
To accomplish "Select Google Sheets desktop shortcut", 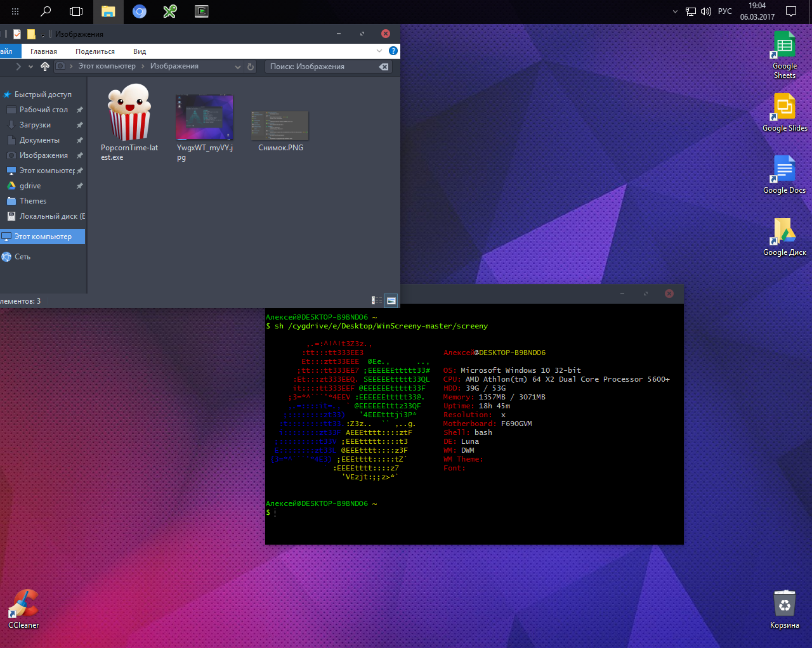I will coord(785,56).
